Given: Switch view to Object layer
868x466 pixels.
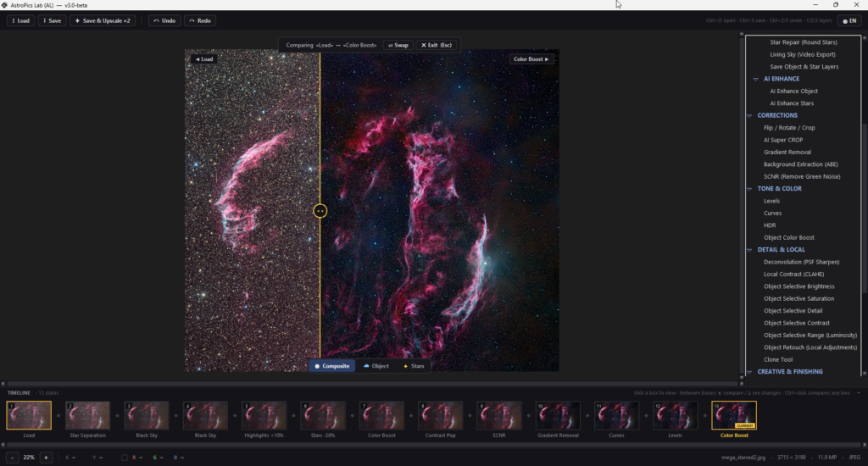Looking at the screenshot, I should (376, 366).
